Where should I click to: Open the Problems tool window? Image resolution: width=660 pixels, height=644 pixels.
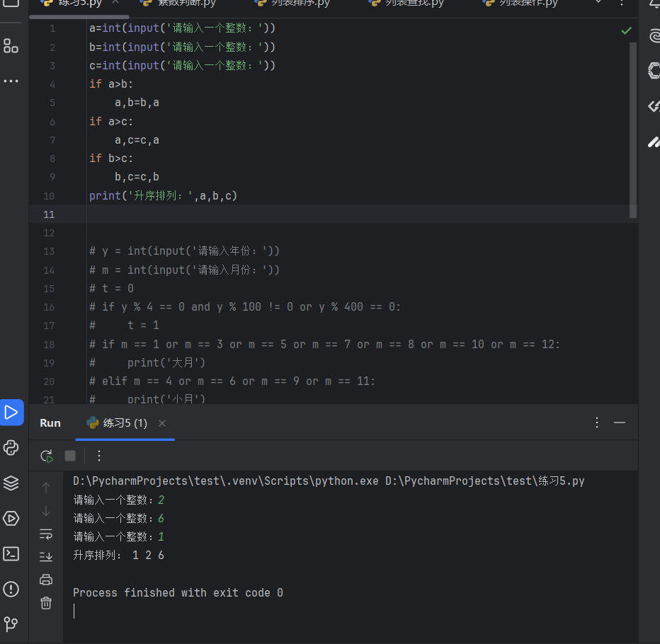pos(11,589)
